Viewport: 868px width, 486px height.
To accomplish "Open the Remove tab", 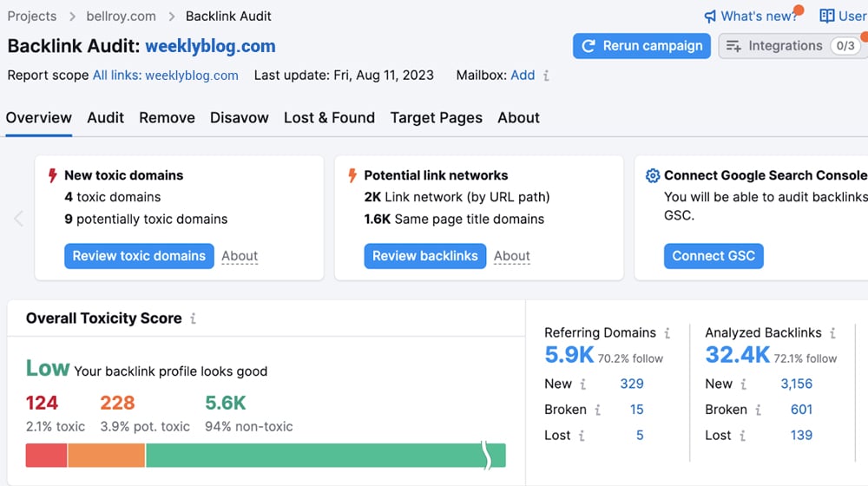I will click(167, 118).
